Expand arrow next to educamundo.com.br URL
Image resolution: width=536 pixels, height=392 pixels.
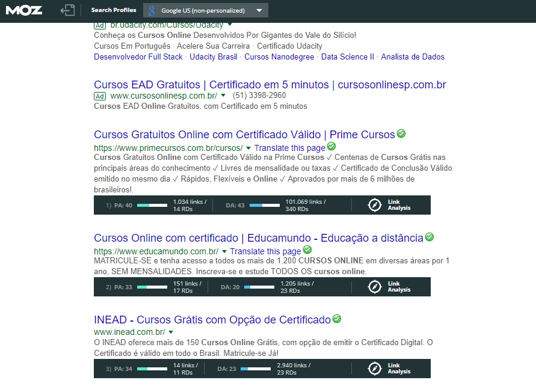(x=224, y=251)
